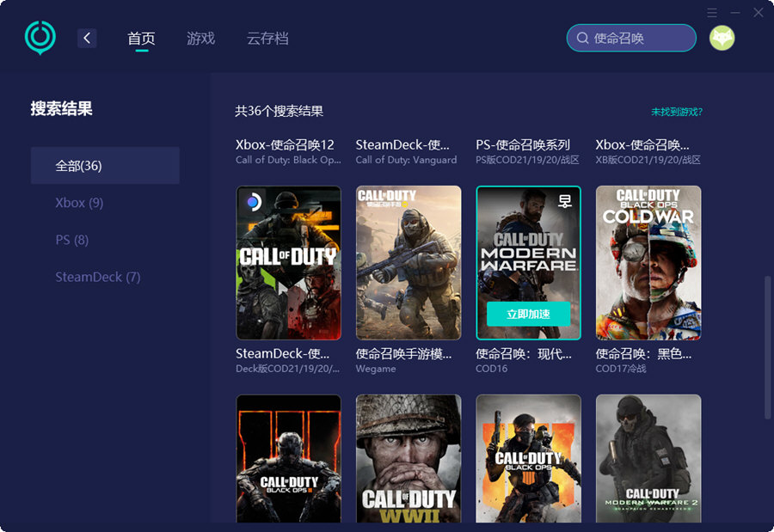774x532 pixels.
Task: Click the 搜索结果 heading
Action: click(61, 108)
